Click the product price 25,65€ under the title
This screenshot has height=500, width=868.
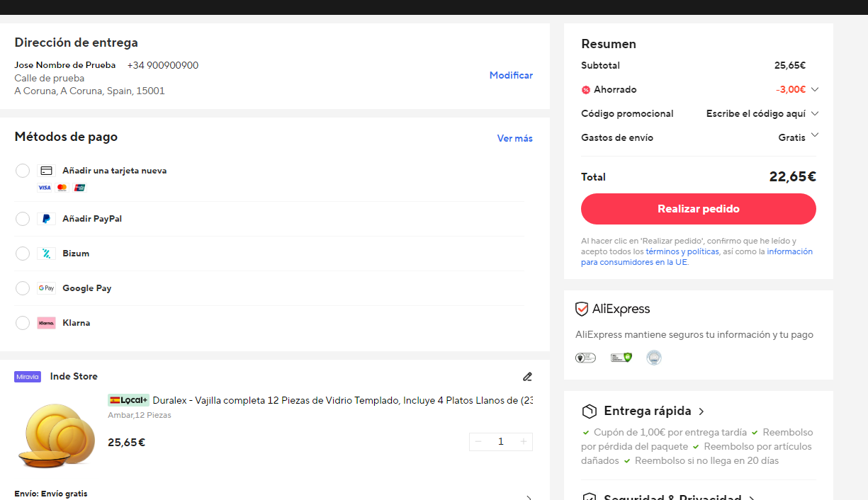[127, 443]
